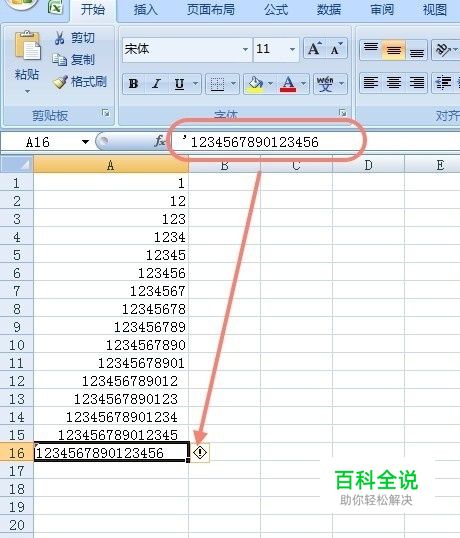This screenshot has width=460, height=538.
Task: Switch to the 公式 (Formulas) tab
Action: click(276, 9)
